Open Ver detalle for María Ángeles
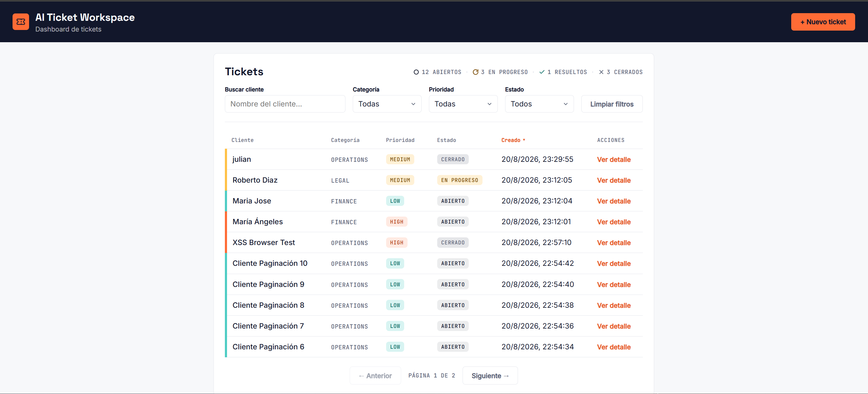This screenshot has height=394, width=868. [614, 222]
